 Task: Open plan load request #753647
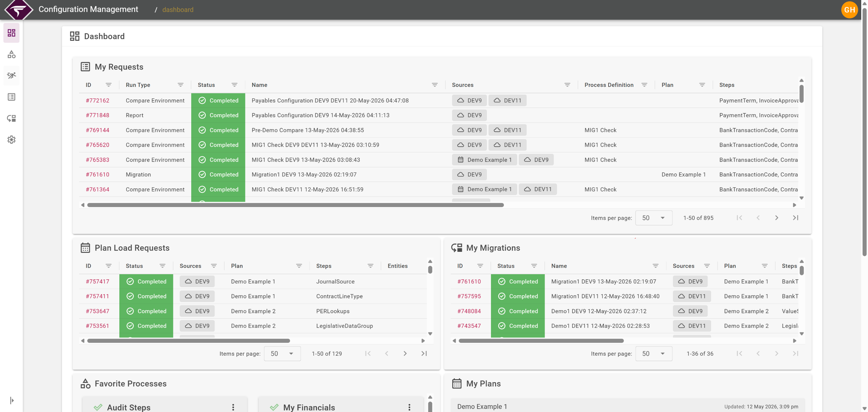tap(98, 311)
